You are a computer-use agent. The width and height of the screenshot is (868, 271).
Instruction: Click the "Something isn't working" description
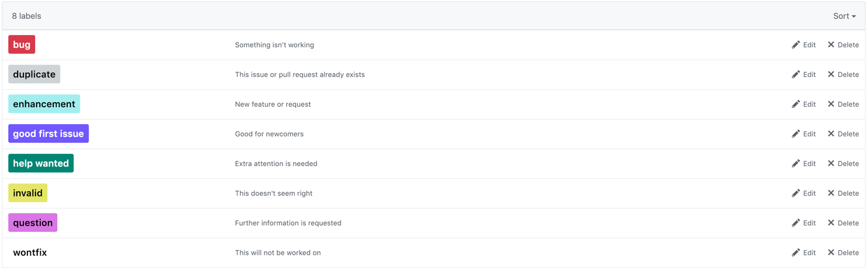274,45
